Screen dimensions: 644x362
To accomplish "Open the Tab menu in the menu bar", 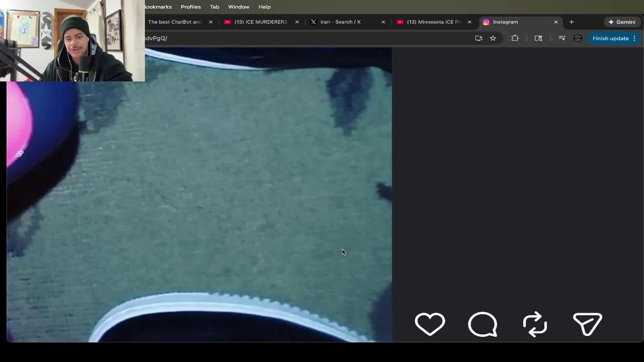I will coord(214,7).
